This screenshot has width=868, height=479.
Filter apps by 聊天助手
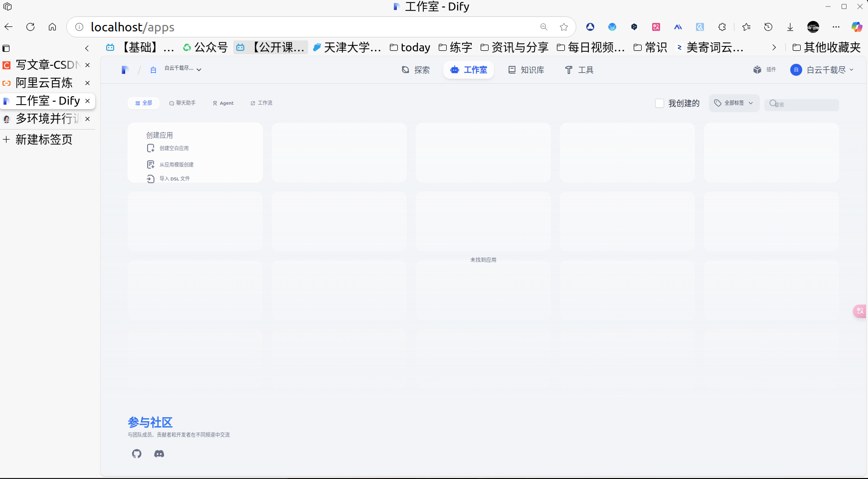tap(182, 103)
